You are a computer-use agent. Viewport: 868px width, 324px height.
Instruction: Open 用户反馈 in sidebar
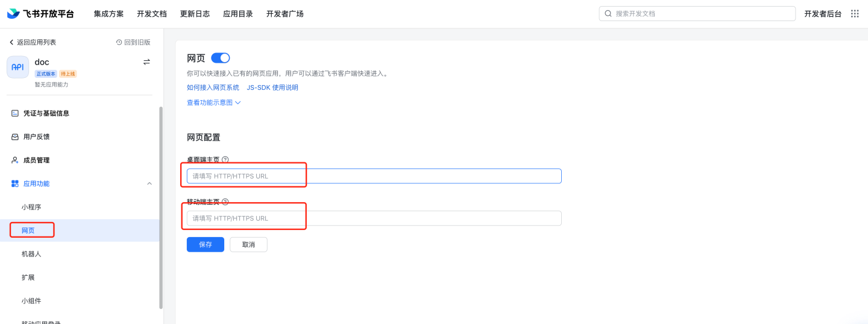pyautogui.click(x=36, y=137)
